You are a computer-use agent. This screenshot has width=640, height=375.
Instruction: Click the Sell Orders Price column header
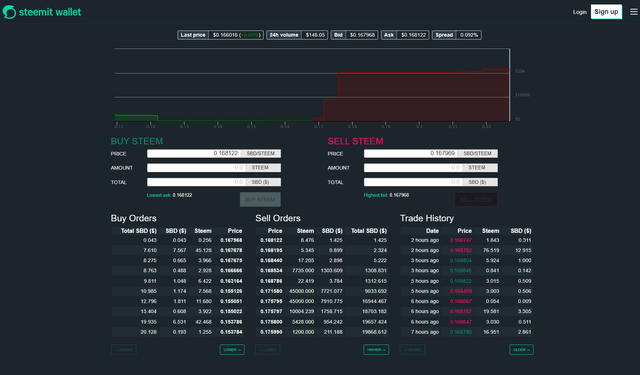(275, 231)
